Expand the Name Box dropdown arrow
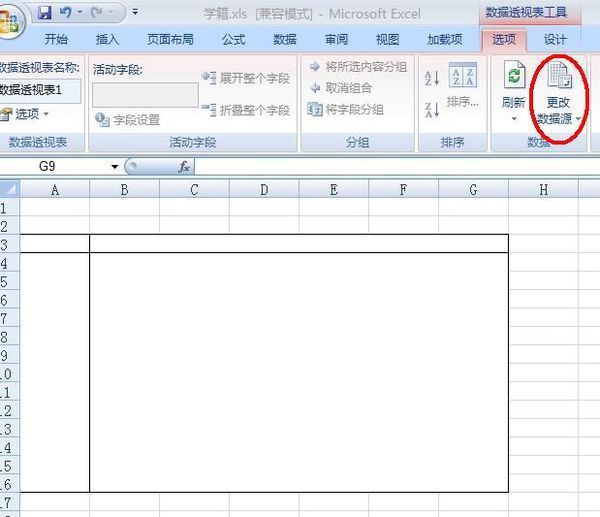The width and height of the screenshot is (600, 517). pyautogui.click(x=114, y=166)
